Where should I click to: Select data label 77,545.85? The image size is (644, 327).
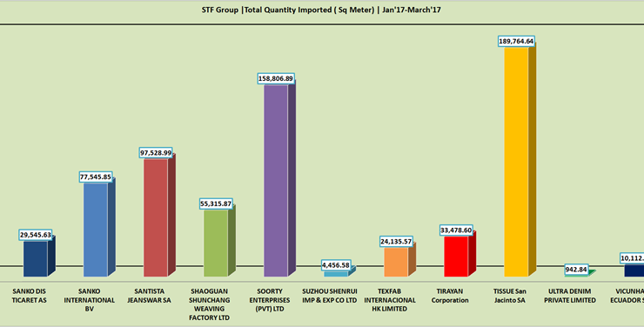[96, 177]
